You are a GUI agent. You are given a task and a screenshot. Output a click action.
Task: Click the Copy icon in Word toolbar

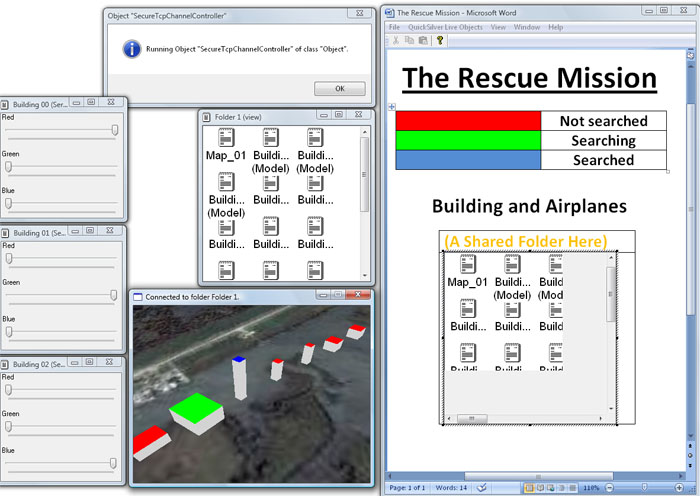coord(409,41)
